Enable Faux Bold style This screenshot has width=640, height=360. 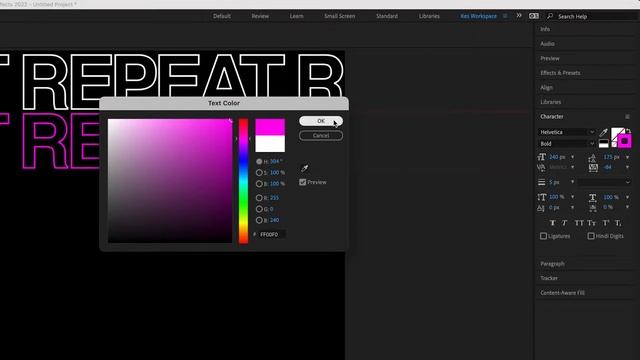click(x=552, y=223)
